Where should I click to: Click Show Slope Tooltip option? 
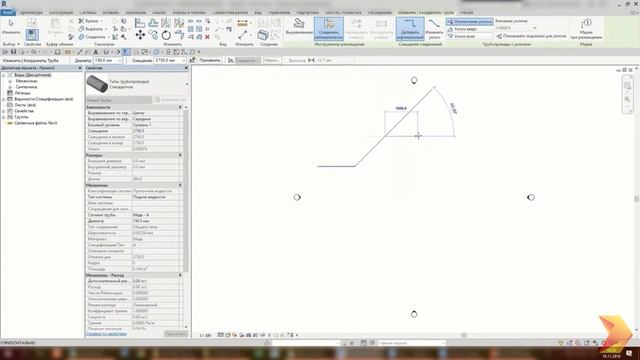pyautogui.click(x=531, y=36)
